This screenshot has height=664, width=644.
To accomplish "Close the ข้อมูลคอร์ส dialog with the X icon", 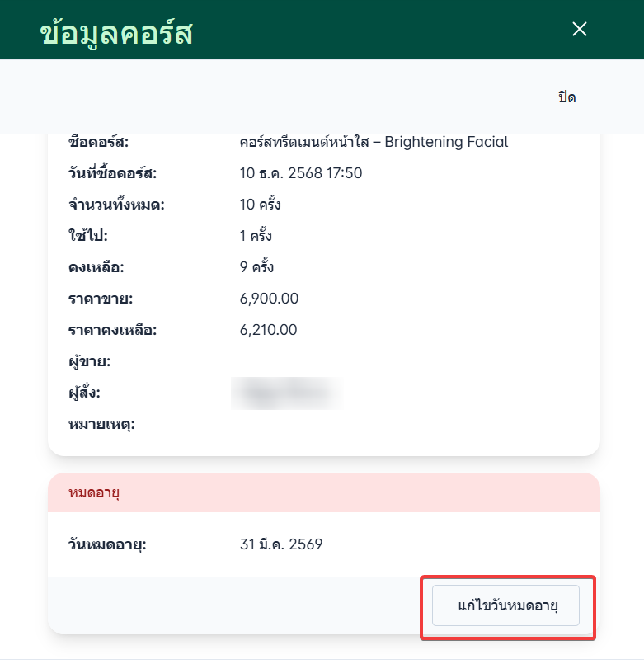I will (580, 29).
